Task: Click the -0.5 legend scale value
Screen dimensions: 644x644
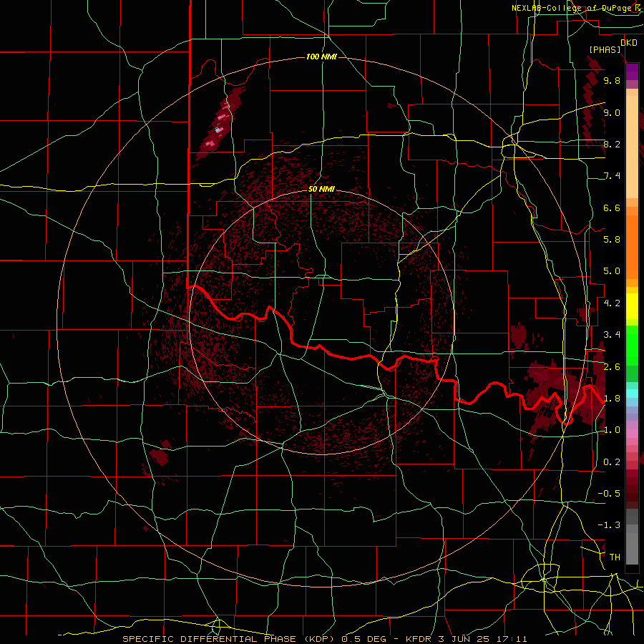Action: (x=609, y=493)
